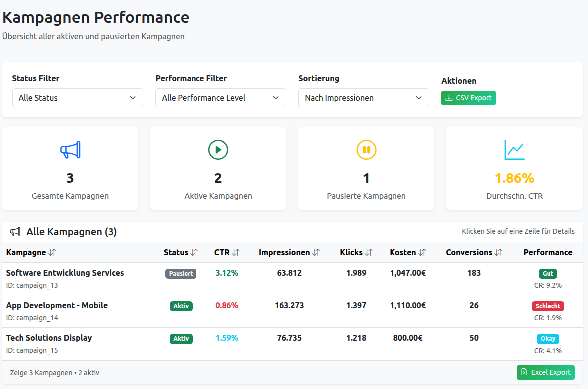The image size is (588, 389).
Task: Download data with CSV Export button
Action: coord(468,98)
